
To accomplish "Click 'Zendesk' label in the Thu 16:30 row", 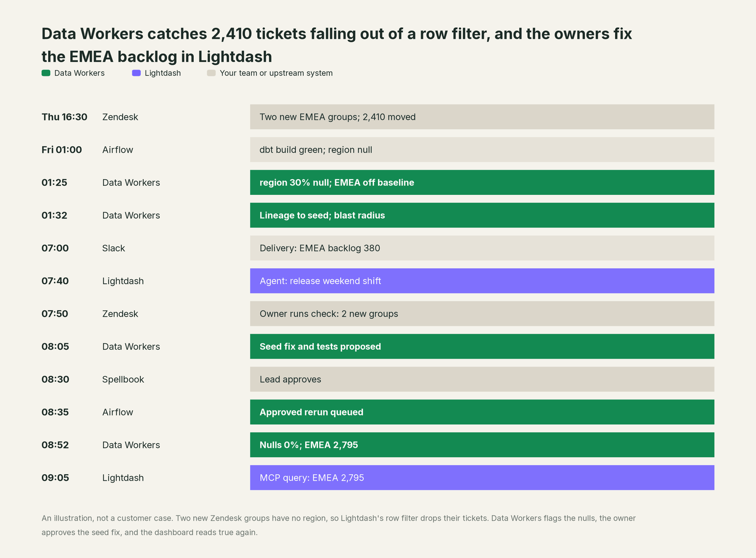I will [x=120, y=117].
